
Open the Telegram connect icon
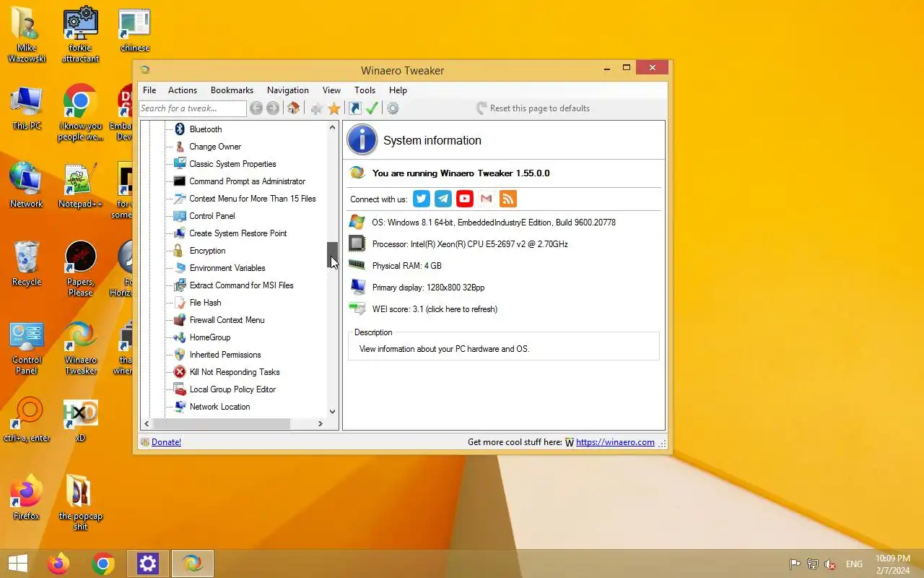coord(443,199)
